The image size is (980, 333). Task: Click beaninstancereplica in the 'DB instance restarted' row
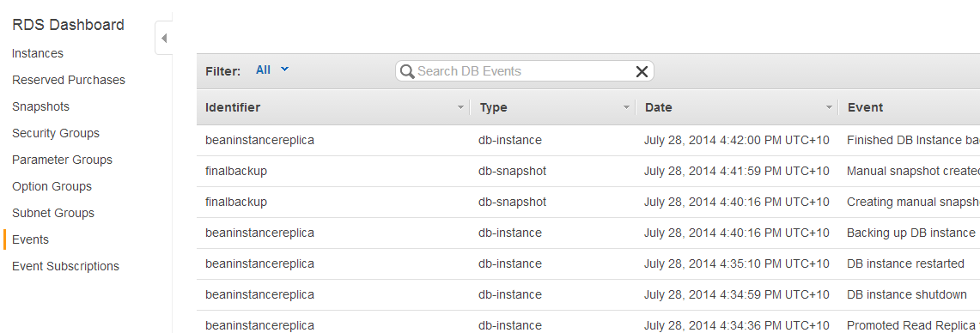click(259, 263)
